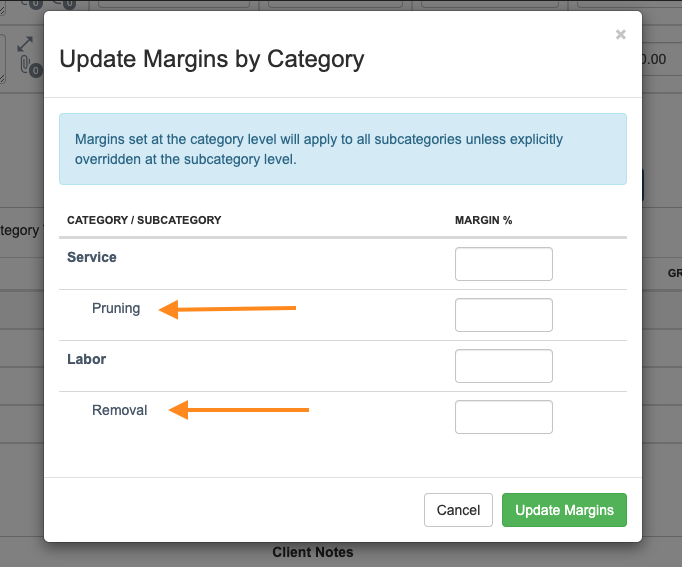Select the Pruning subcategory label
This screenshot has width=682, height=567.
[116, 308]
